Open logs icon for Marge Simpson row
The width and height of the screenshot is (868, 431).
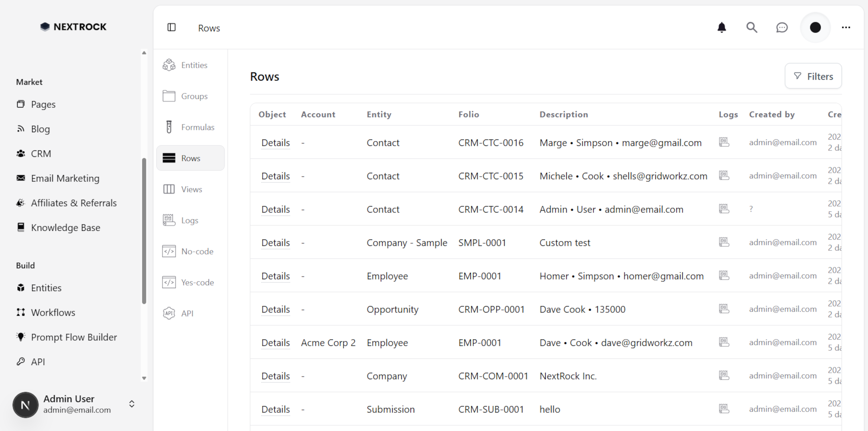[x=724, y=142]
